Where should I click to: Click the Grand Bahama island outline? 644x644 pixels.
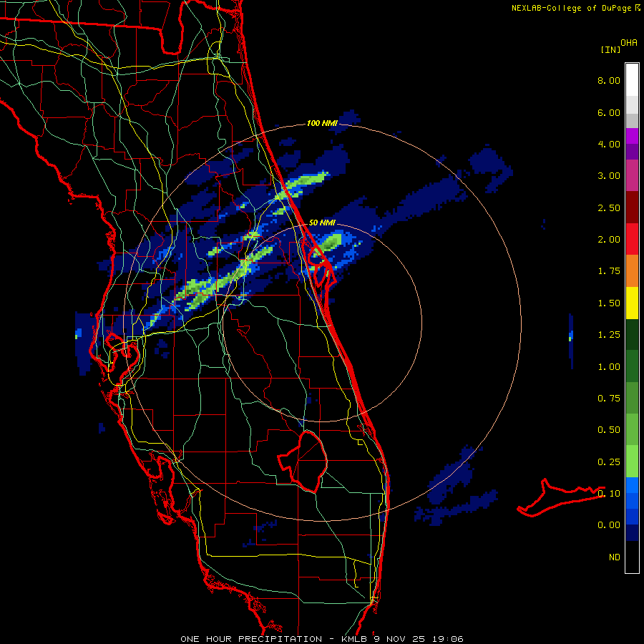pyautogui.click(x=560, y=498)
